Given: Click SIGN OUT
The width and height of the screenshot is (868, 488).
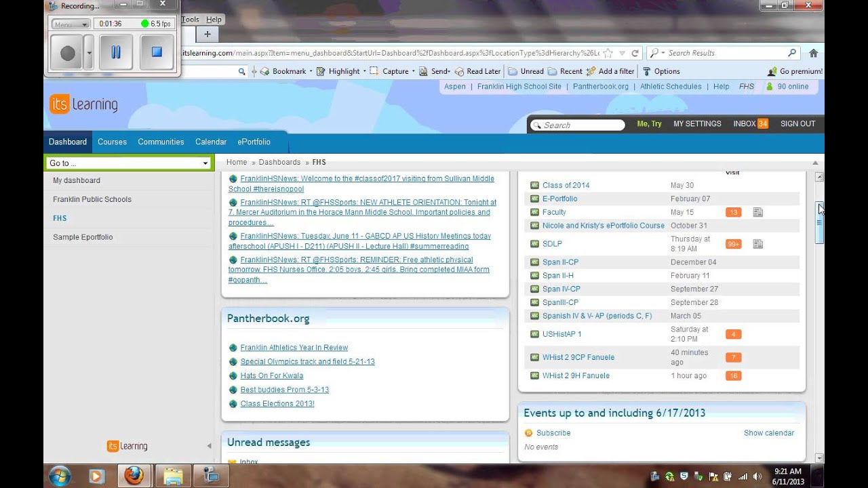Looking at the screenshot, I should coord(798,124).
